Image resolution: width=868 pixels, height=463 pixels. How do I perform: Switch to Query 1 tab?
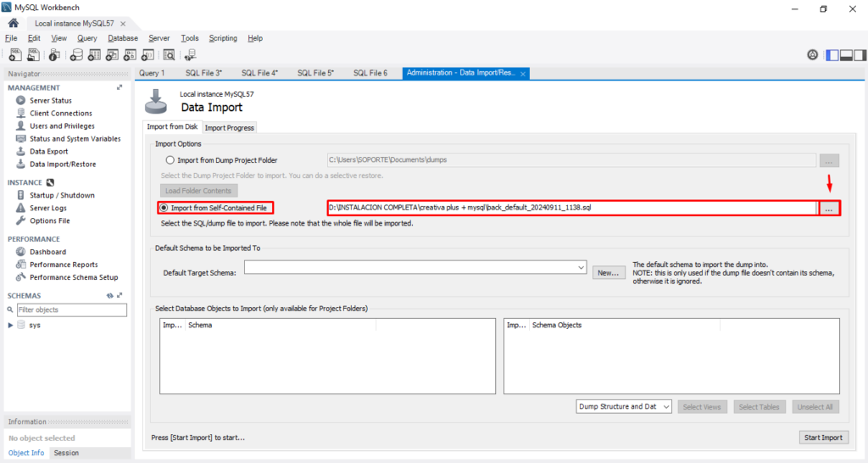pyautogui.click(x=152, y=73)
